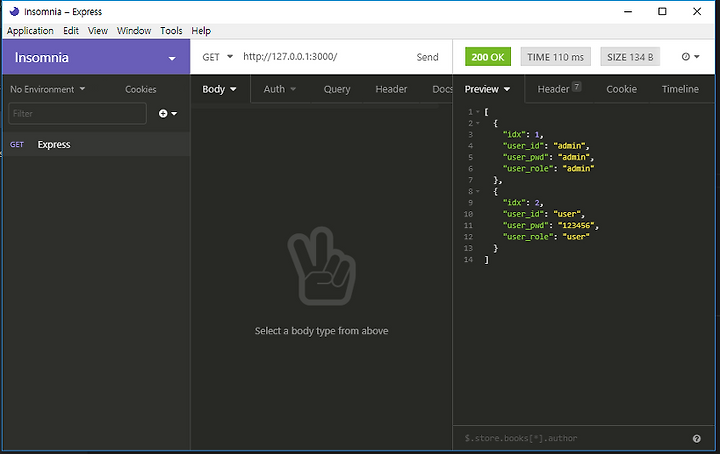
Task: Open the create request plus icon
Action: [163, 113]
